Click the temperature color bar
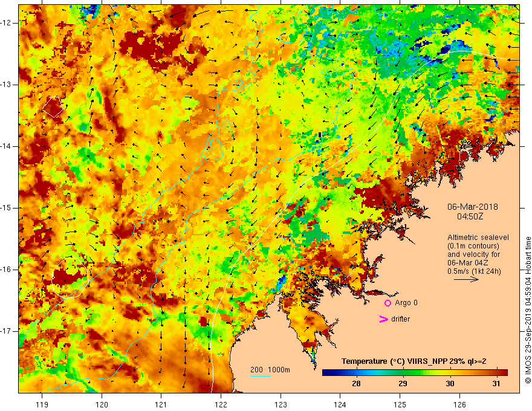Viewport: 532px width, 411px height. pos(415,373)
